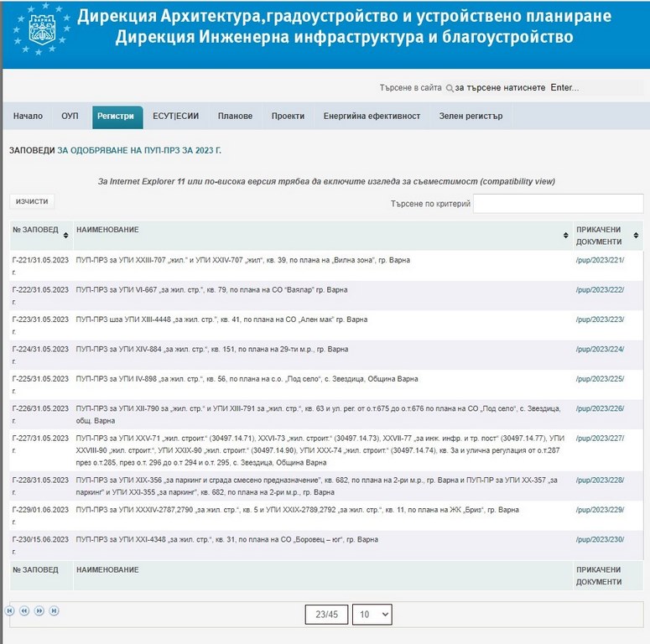This screenshot has height=644, width=650.
Task: Sort by ПРИКАЧЕНИ ДОКУМЕНТИ column arrows
Action: coord(636,236)
